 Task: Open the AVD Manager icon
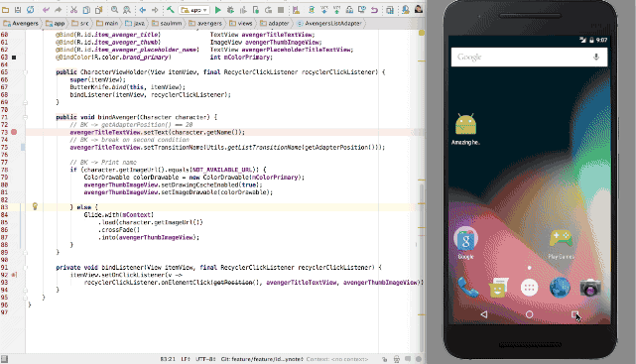(x=296, y=10)
